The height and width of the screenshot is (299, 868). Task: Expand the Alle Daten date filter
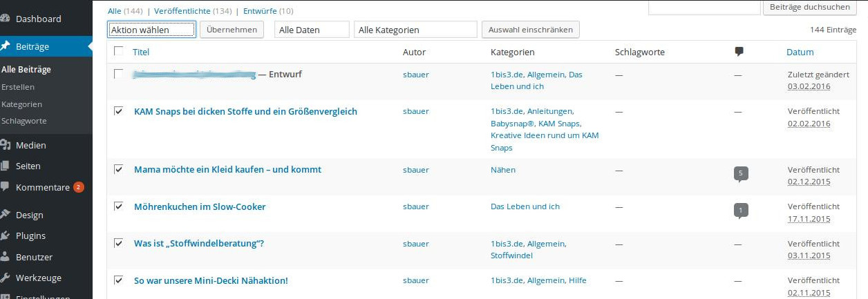312,30
